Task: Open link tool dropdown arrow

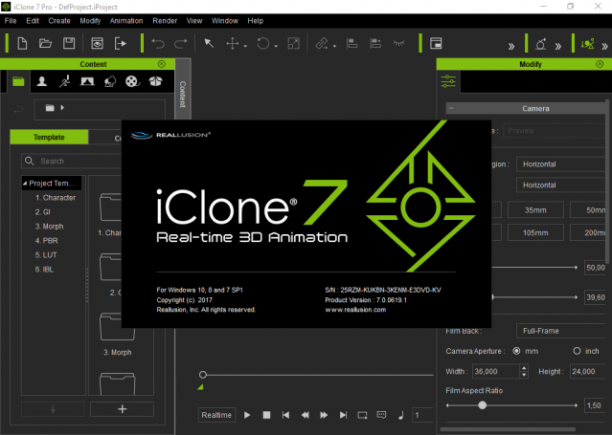Action: coord(334,46)
